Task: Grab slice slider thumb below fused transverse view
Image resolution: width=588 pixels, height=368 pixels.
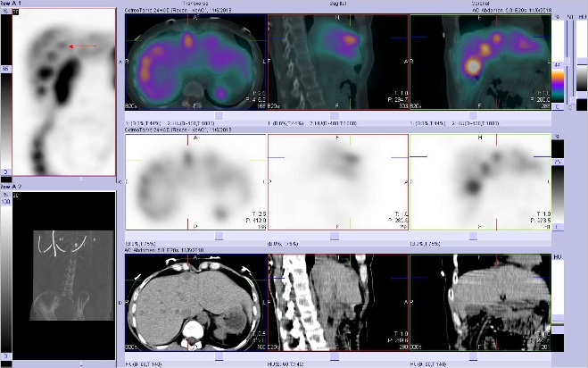Action: coord(219,115)
